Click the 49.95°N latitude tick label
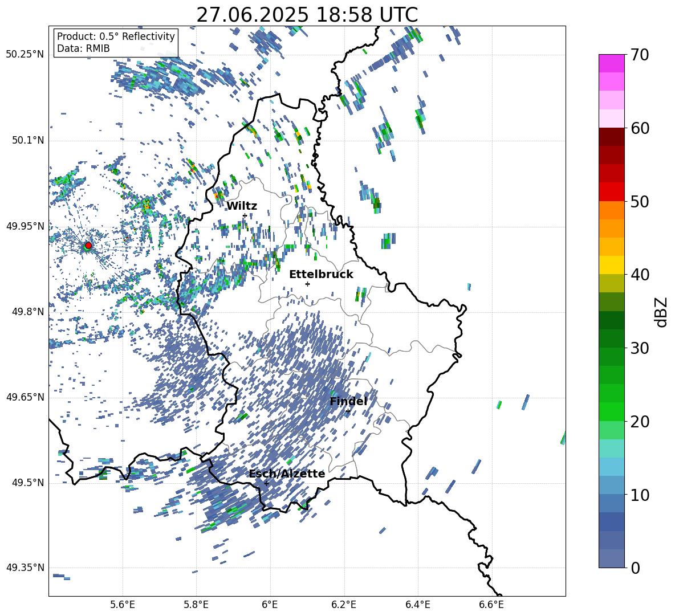Image resolution: width=675 pixels, height=616 pixels. pyautogui.click(x=25, y=226)
